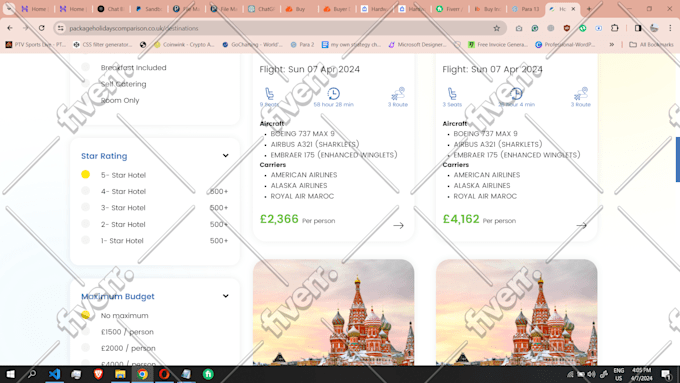Select the 1- Star Hotel rating
680x383 pixels.
click(x=85, y=240)
